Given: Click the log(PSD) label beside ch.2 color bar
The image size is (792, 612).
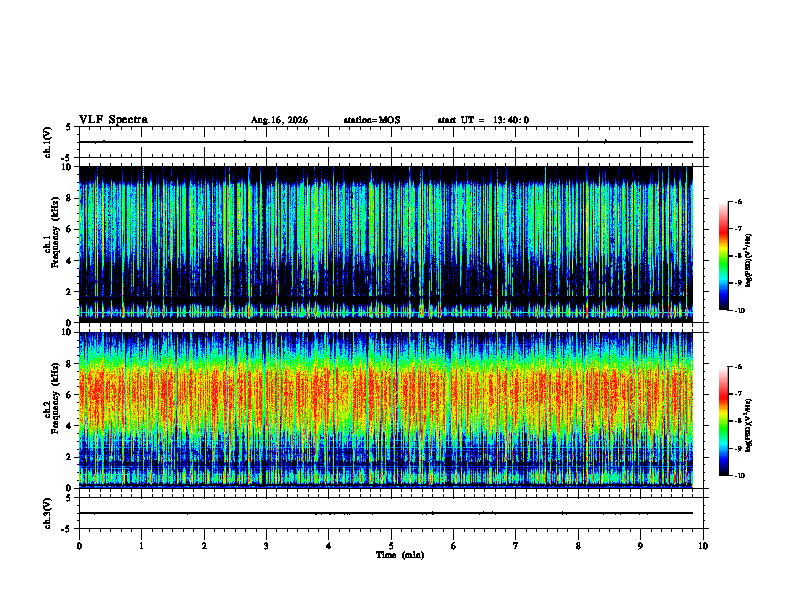Looking at the screenshot, I should [749, 425].
